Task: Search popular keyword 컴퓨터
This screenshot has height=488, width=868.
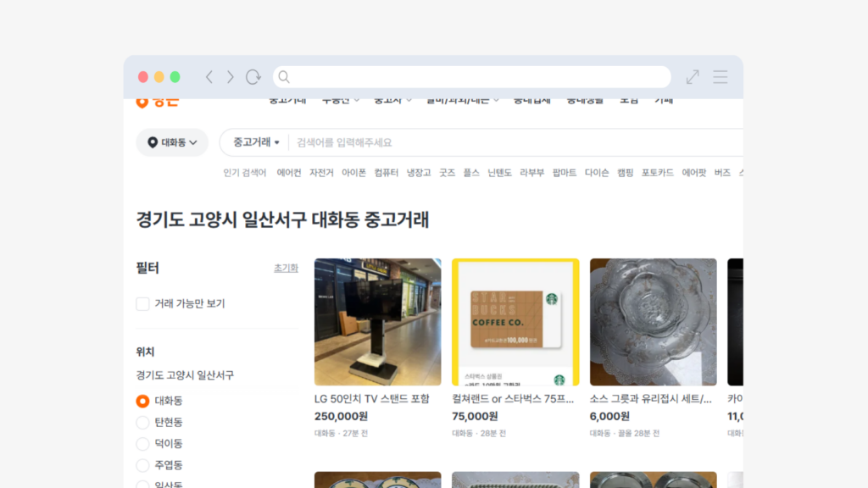Action: click(x=387, y=173)
